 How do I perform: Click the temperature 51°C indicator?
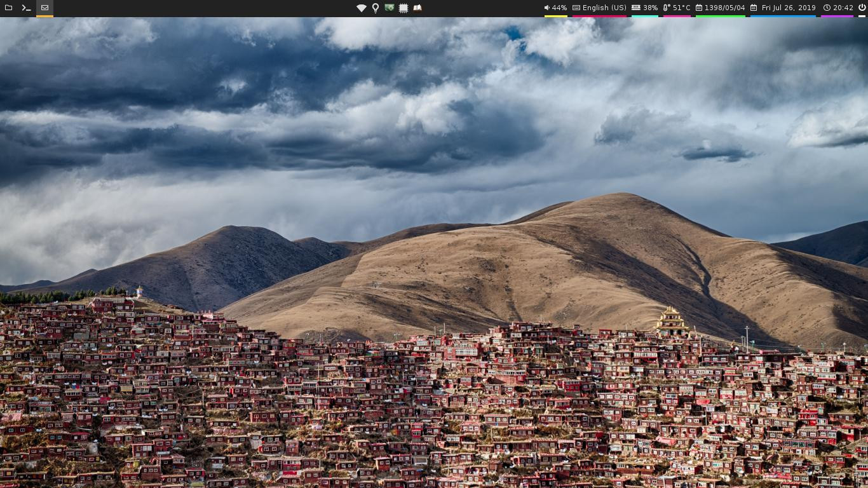click(677, 8)
